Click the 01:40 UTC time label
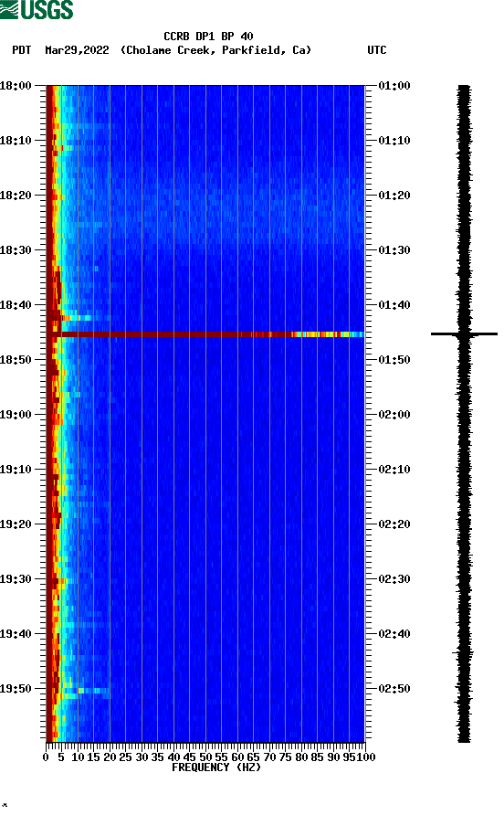Image resolution: width=504 pixels, height=815 pixels. click(394, 305)
